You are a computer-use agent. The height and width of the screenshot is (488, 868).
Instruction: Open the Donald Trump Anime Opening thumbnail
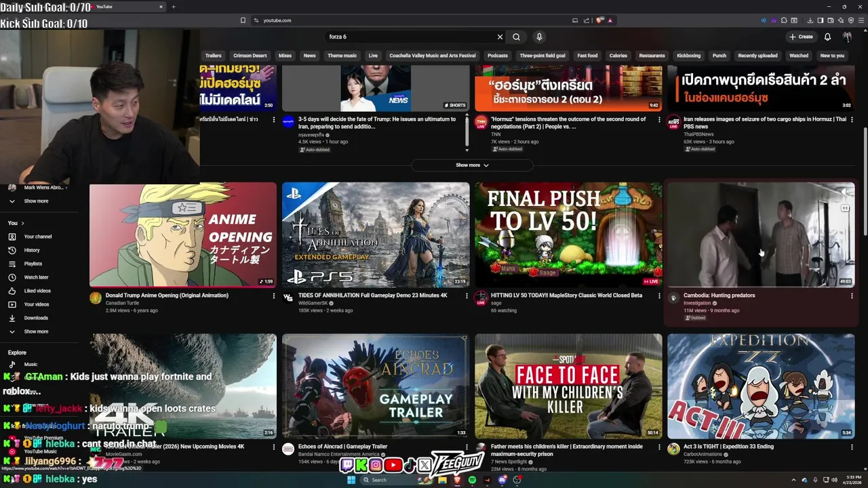183,235
